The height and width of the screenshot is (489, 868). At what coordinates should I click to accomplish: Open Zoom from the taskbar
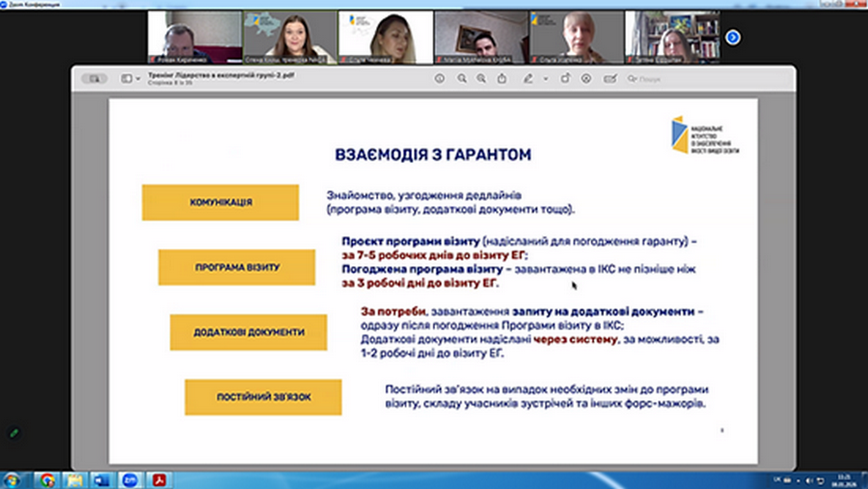(x=130, y=479)
